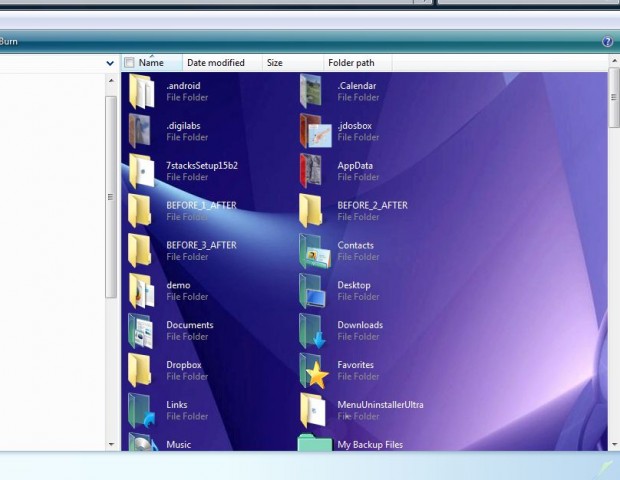Viewport: 620px width, 480px height.
Task: Click the blue help question mark icon
Action: pyautogui.click(x=607, y=42)
